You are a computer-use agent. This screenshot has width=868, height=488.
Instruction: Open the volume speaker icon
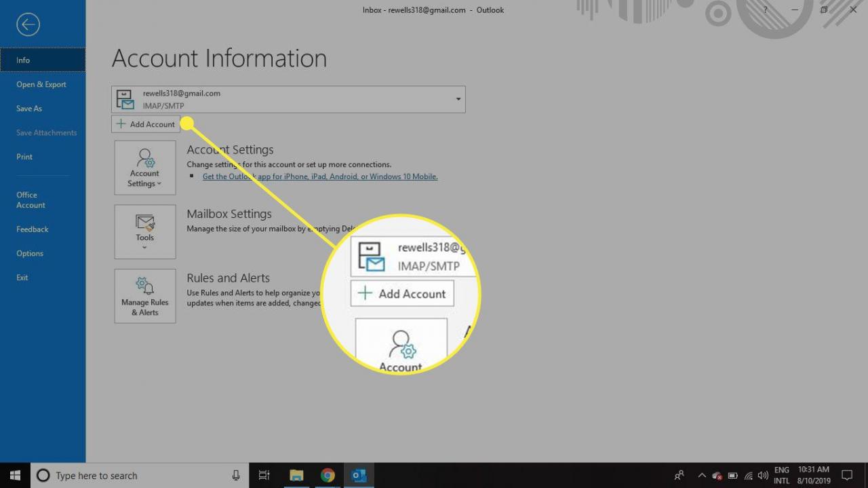click(763, 476)
